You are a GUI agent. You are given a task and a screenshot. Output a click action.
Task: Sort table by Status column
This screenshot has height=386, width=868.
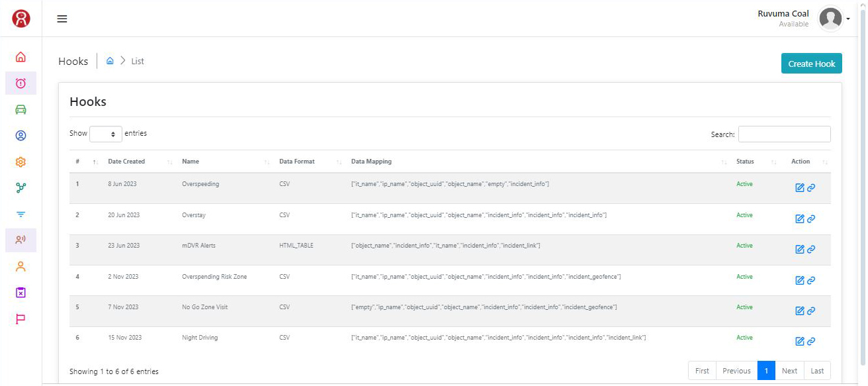(745, 162)
